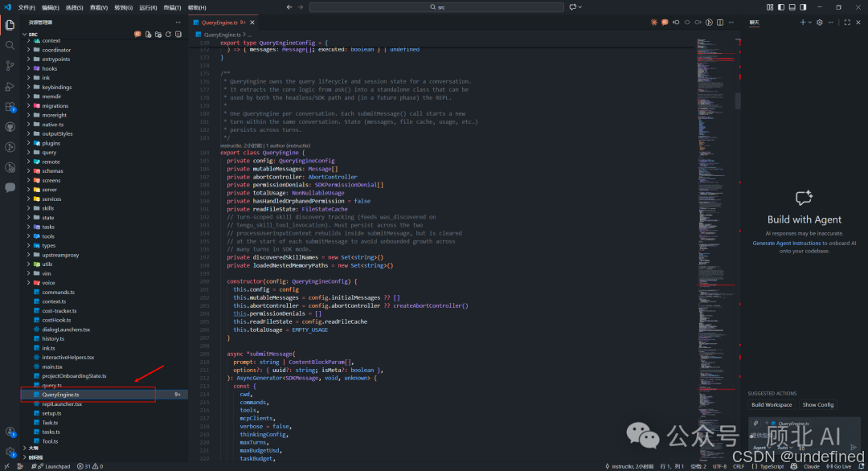Click the Build Workspace button
Image resolution: width=868 pixels, height=471 pixels.
tap(771, 404)
